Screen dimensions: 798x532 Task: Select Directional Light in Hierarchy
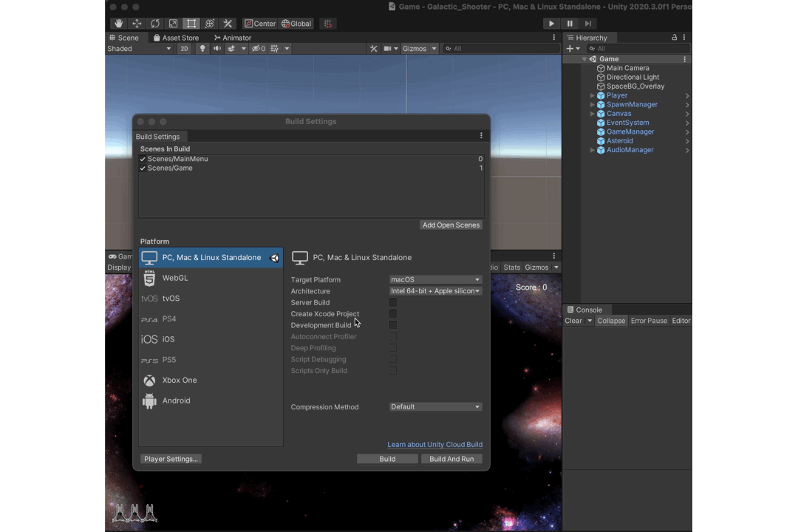[x=632, y=77]
